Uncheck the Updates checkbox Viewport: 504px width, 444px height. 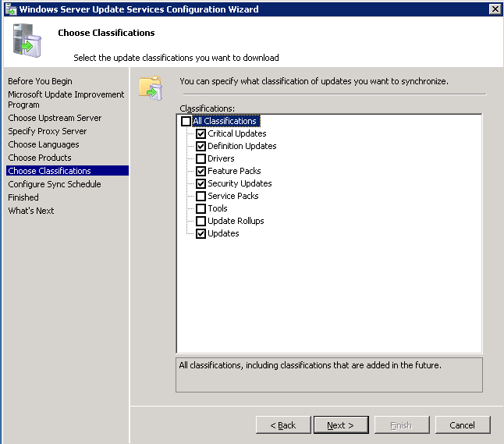pos(201,234)
